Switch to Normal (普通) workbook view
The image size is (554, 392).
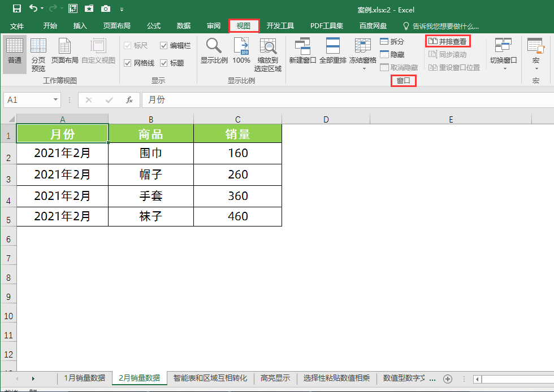click(x=15, y=54)
